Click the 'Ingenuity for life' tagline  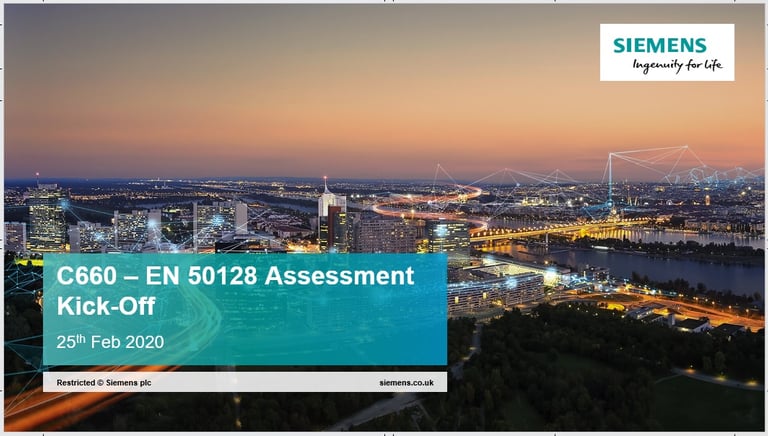[677, 65]
